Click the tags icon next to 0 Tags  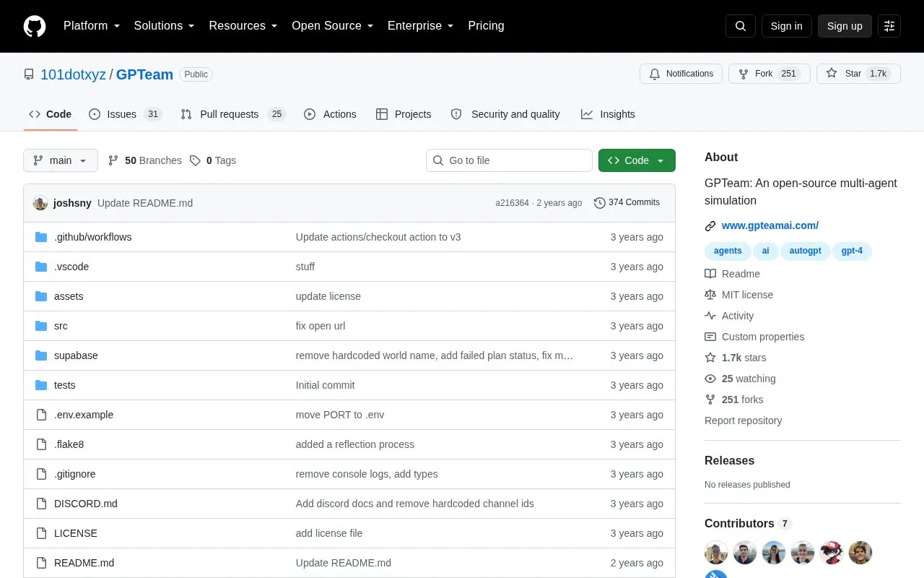click(x=195, y=160)
